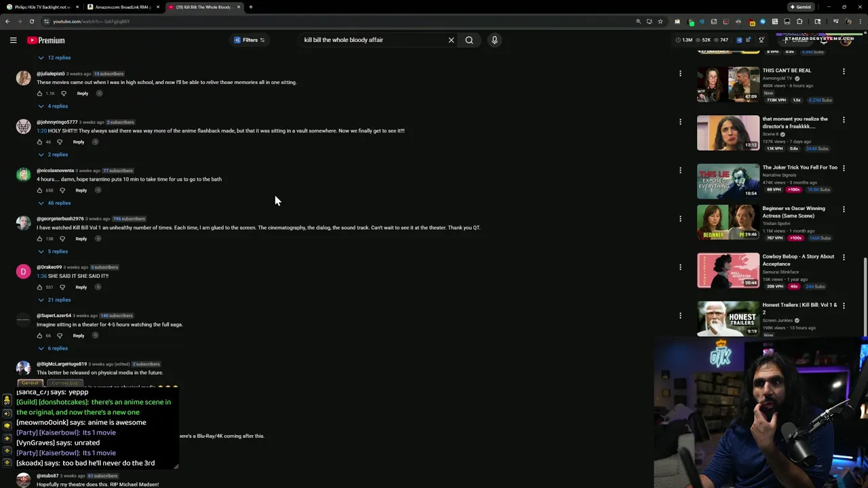Like Drakeo99's comment
This screenshot has height=488, width=868.
click(x=39, y=287)
